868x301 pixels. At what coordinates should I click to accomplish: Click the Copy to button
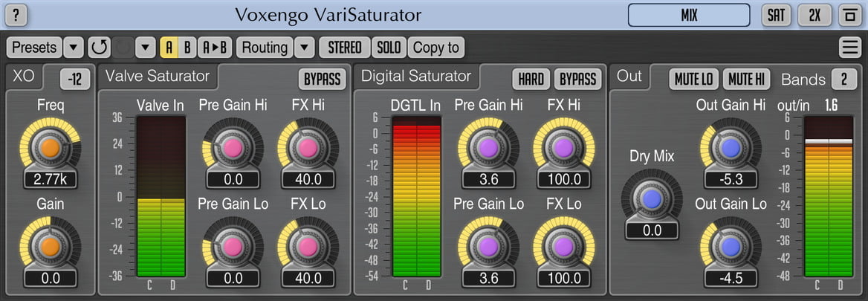point(435,48)
